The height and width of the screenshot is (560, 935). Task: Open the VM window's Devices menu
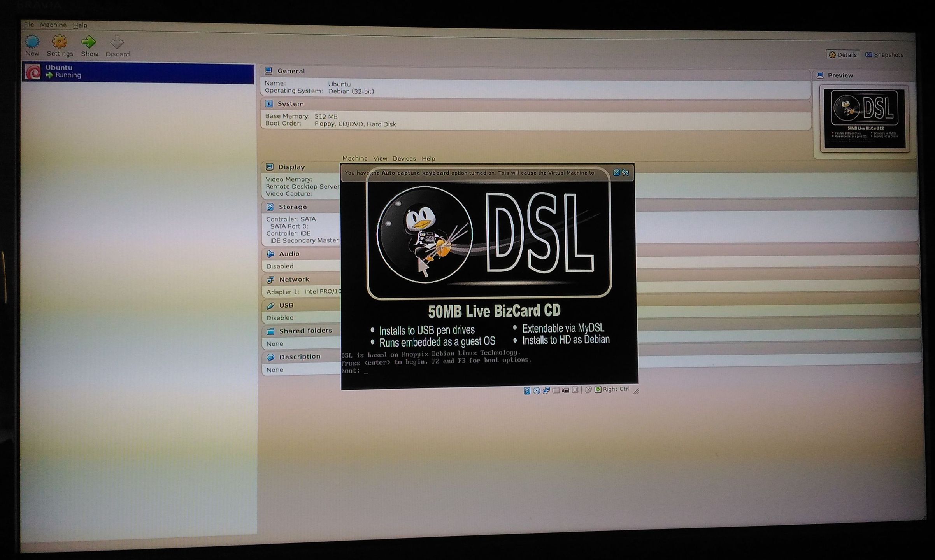[x=404, y=158]
